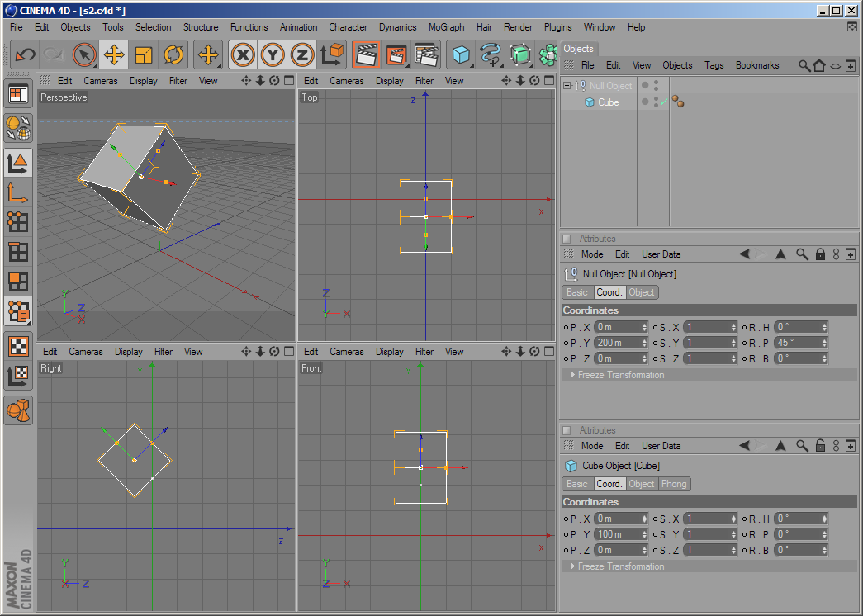The height and width of the screenshot is (616, 863).
Task: Toggle the X axis lock
Action: click(242, 55)
